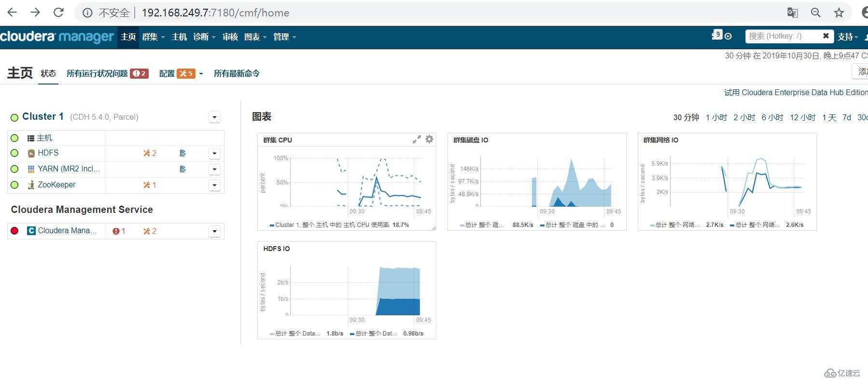Screen dimensions: 868x379
Task: Open HDFS actions dropdown arrow
Action: point(214,154)
